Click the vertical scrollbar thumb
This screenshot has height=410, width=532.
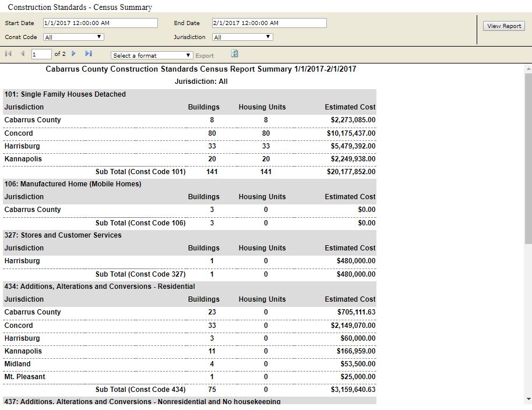(528, 157)
